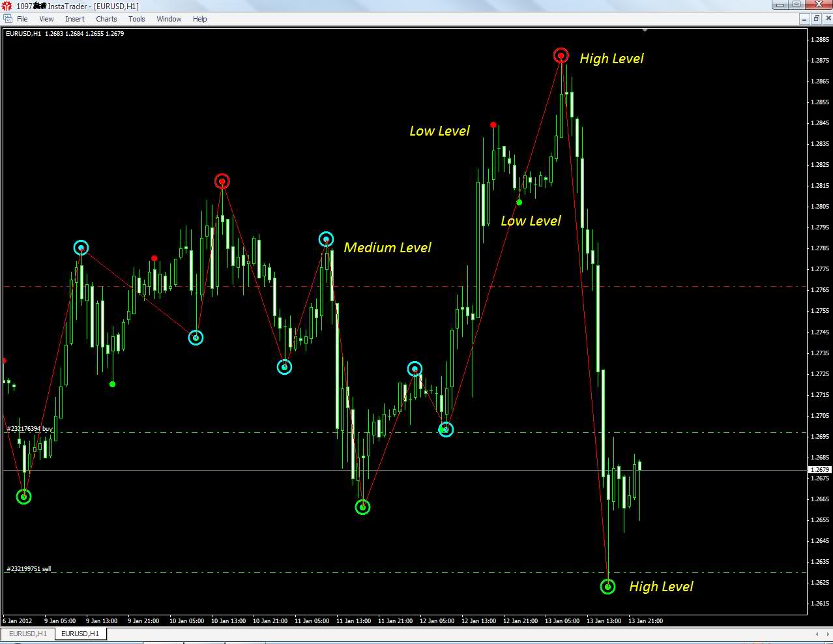Select the active second EURUSD,H1 tab

point(80,634)
